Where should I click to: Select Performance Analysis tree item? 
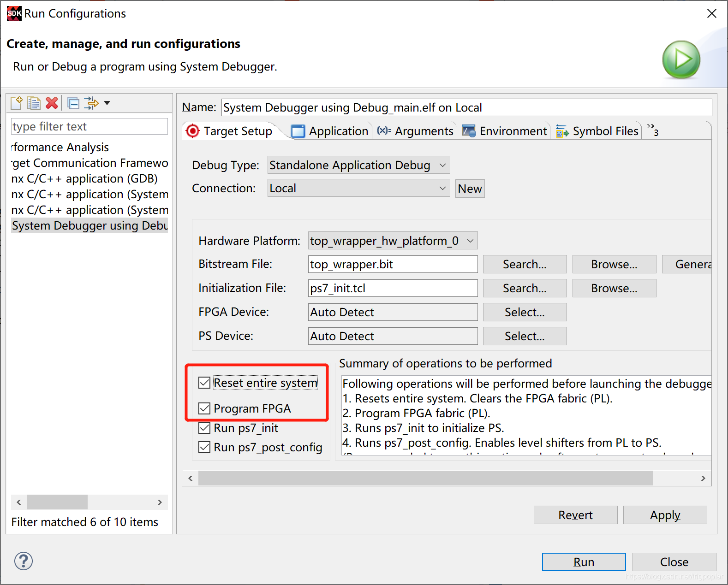[89, 147]
